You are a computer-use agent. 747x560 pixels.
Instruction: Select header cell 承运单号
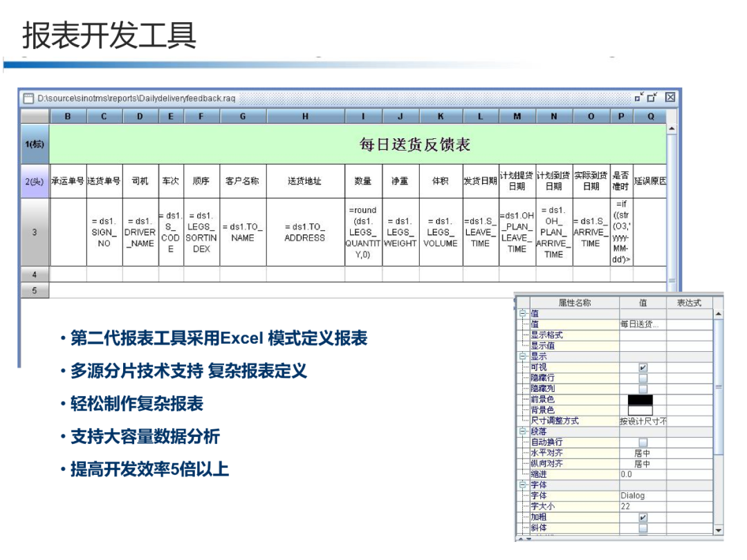(x=68, y=181)
